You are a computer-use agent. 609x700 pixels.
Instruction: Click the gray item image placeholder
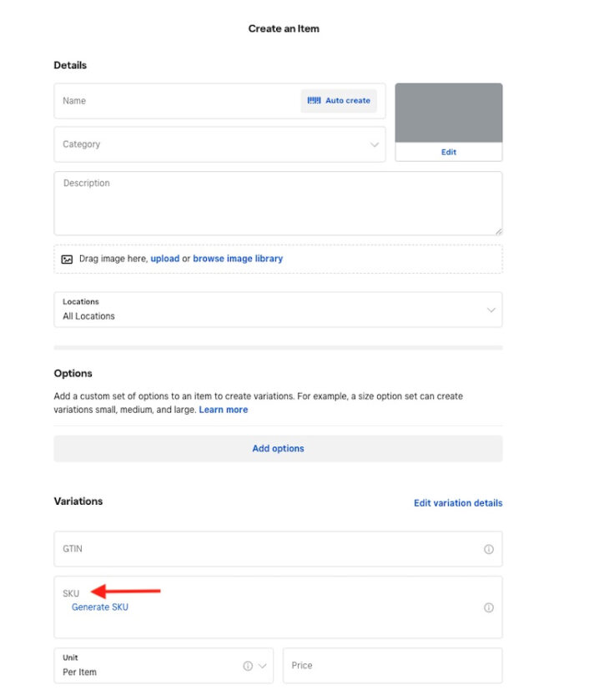click(x=448, y=112)
